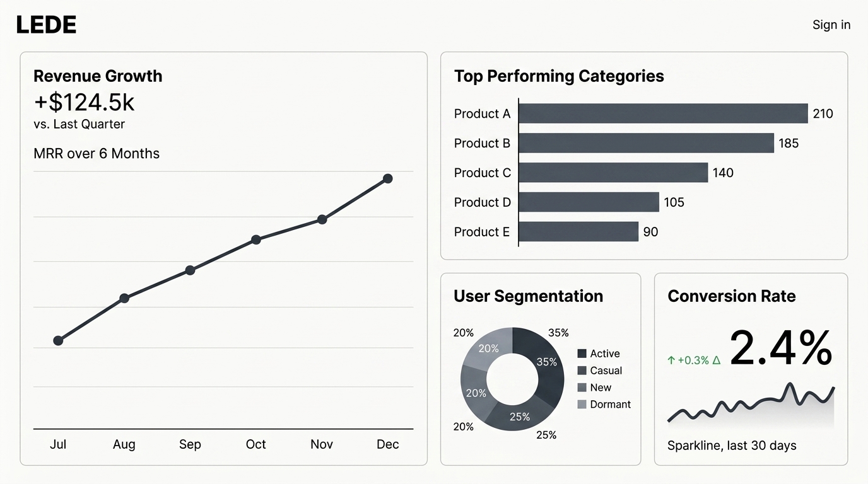Screen dimensions: 868x484
Task: Click the 2.4% conversion rate value
Action: [x=780, y=349]
